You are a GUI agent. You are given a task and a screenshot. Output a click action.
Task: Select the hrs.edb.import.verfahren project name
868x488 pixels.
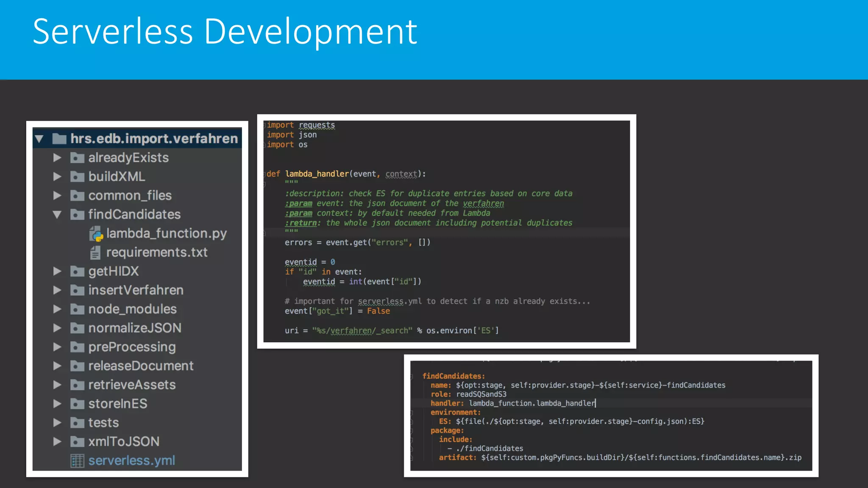pos(154,139)
